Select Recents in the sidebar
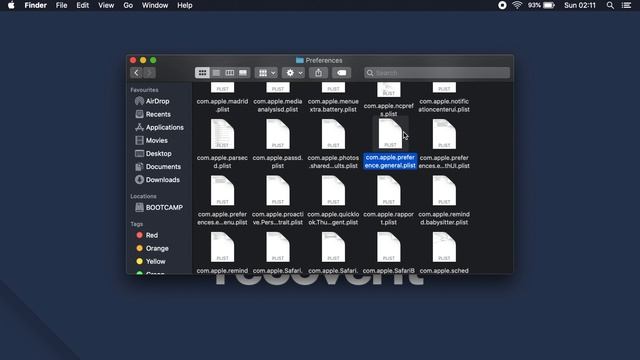640x360 pixels. click(158, 114)
